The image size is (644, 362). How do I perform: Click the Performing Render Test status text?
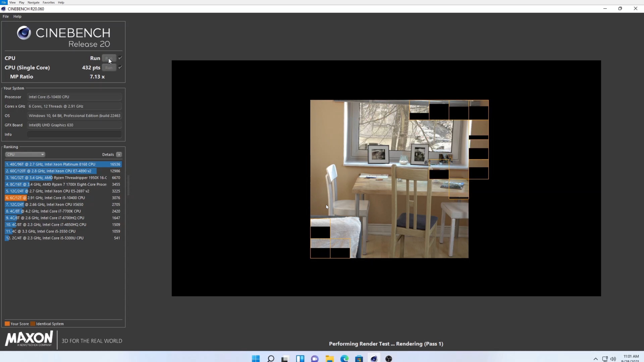pyautogui.click(x=386, y=344)
